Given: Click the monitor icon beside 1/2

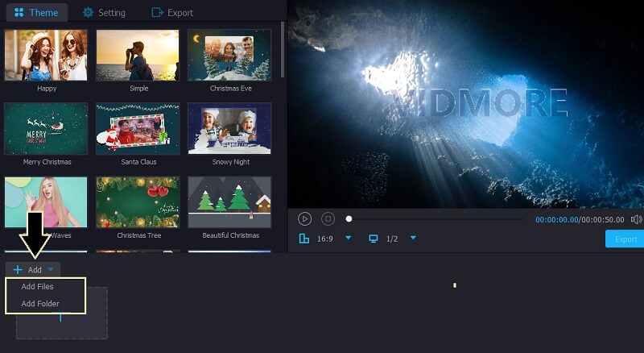Looking at the screenshot, I should point(373,239).
